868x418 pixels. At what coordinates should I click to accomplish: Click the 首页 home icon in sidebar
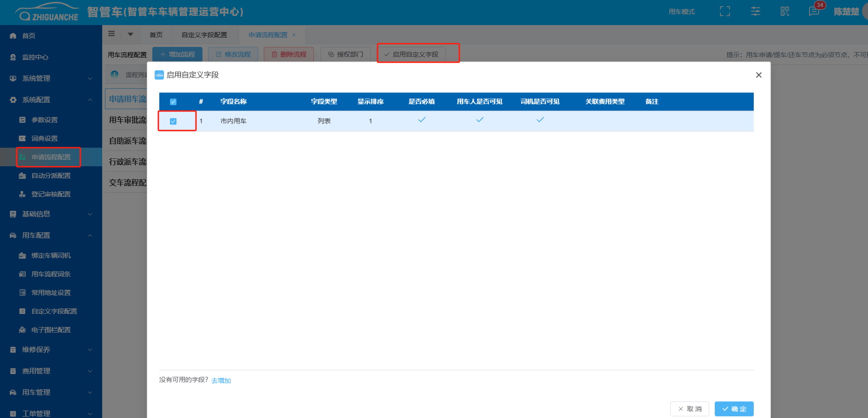click(13, 36)
